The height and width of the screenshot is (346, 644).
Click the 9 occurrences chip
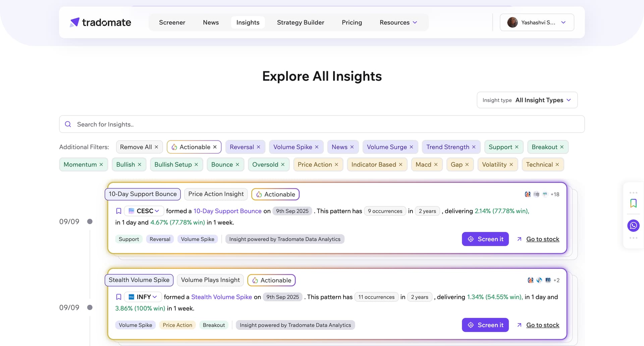coord(385,211)
